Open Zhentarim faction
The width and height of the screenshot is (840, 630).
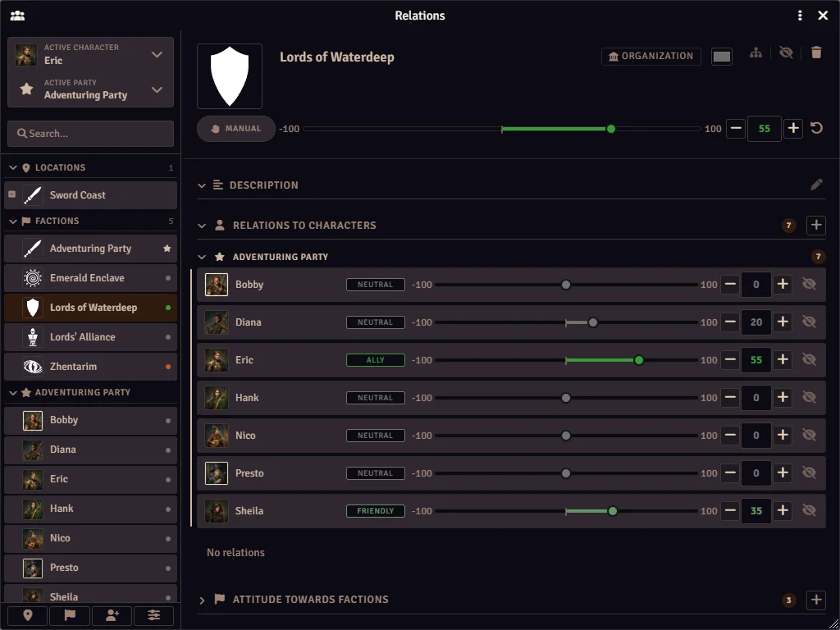pyautogui.click(x=90, y=367)
